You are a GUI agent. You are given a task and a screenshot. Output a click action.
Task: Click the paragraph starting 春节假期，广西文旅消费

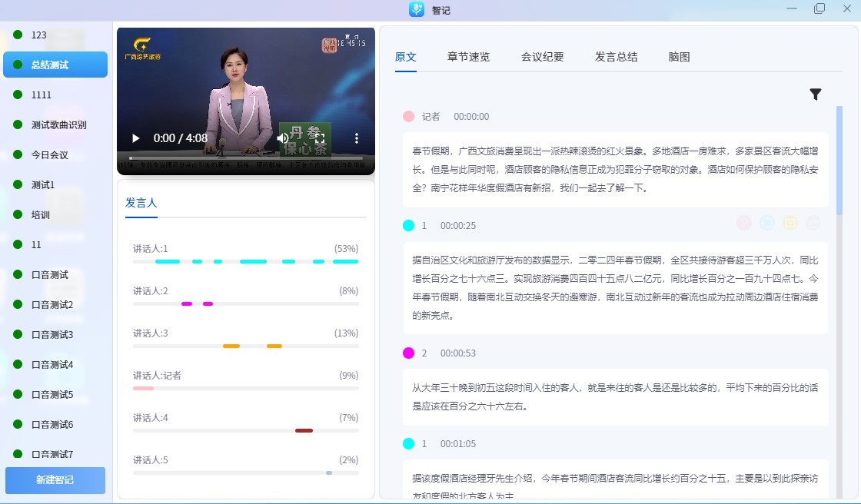click(615, 170)
